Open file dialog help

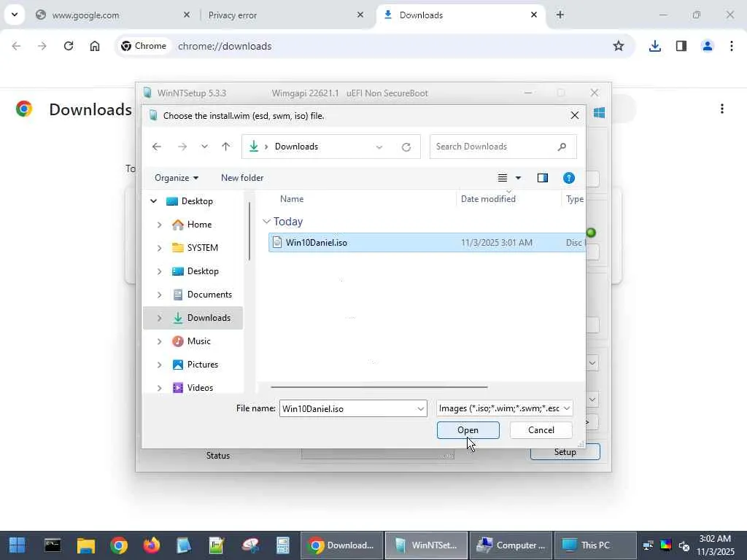pyautogui.click(x=569, y=178)
